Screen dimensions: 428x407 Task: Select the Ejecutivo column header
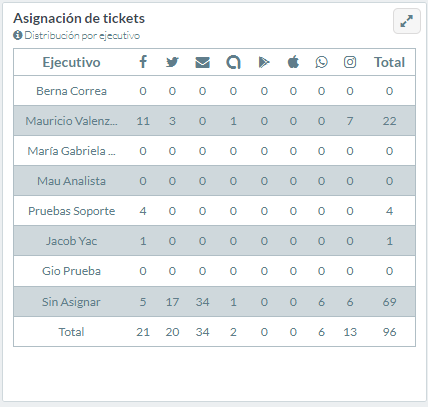coord(71,62)
